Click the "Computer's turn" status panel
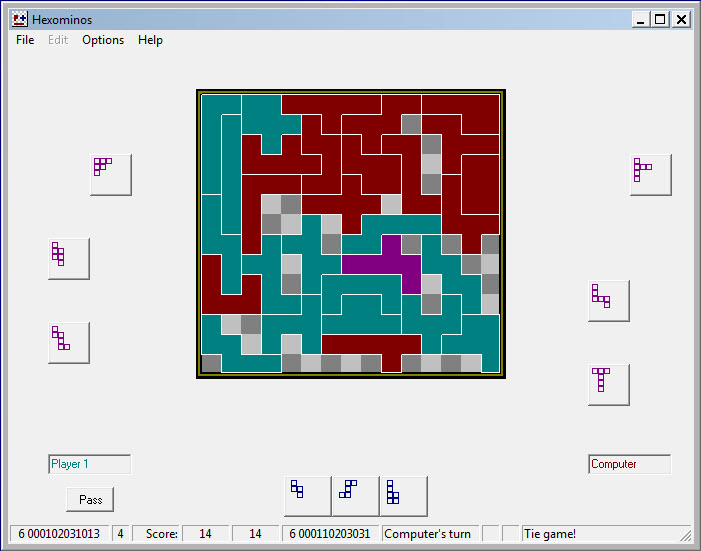The image size is (701, 551). click(430, 534)
